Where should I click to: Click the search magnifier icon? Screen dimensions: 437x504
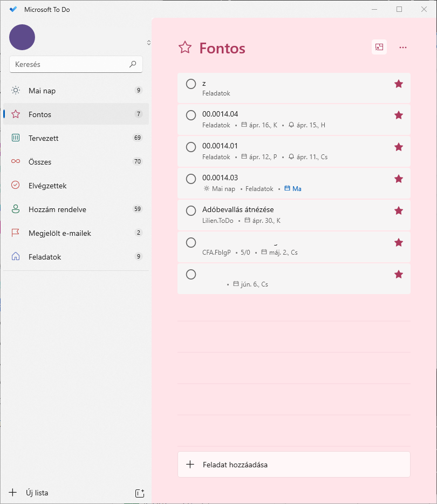click(x=133, y=64)
